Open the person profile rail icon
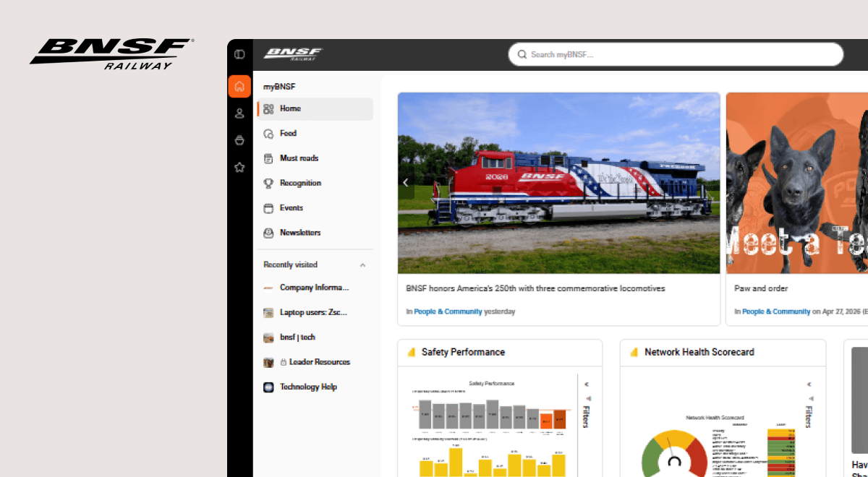 239,113
